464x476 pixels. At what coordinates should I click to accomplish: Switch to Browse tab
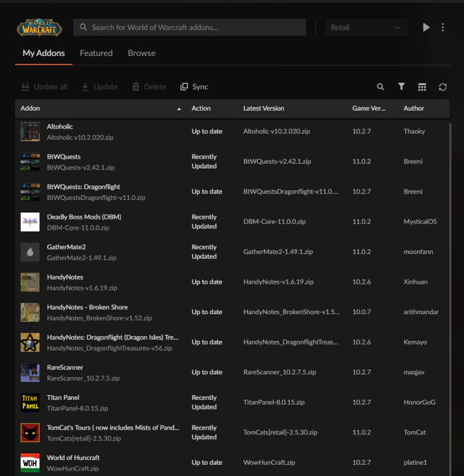click(142, 53)
